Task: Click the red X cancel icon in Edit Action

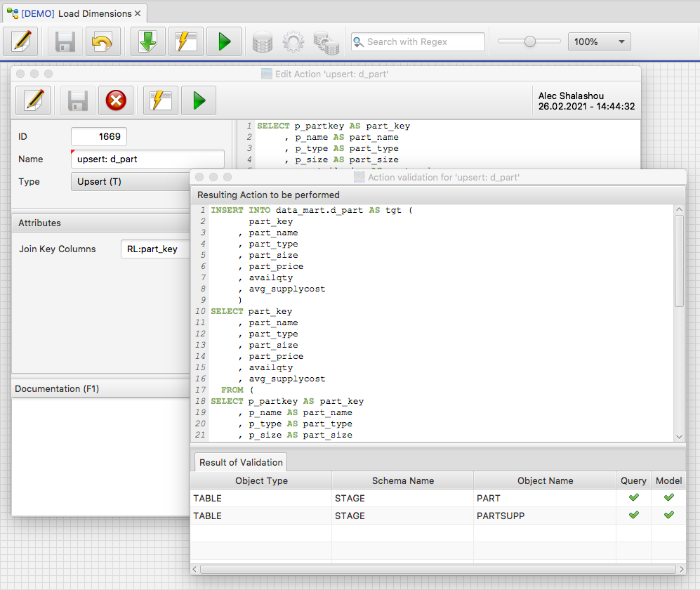Action: 115,101
